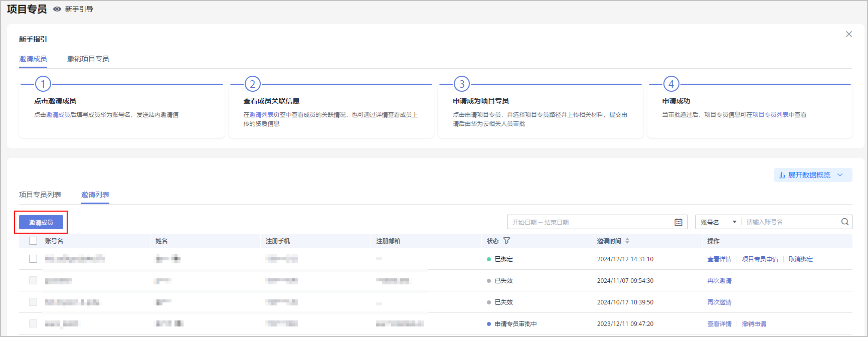Open the calendar icon in date range
This screenshot has height=337, width=868.
tap(678, 222)
